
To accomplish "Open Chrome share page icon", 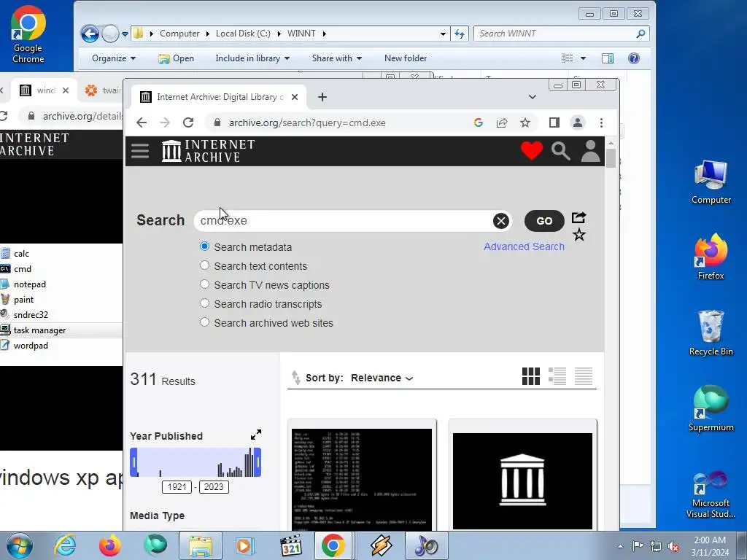I will 502,122.
